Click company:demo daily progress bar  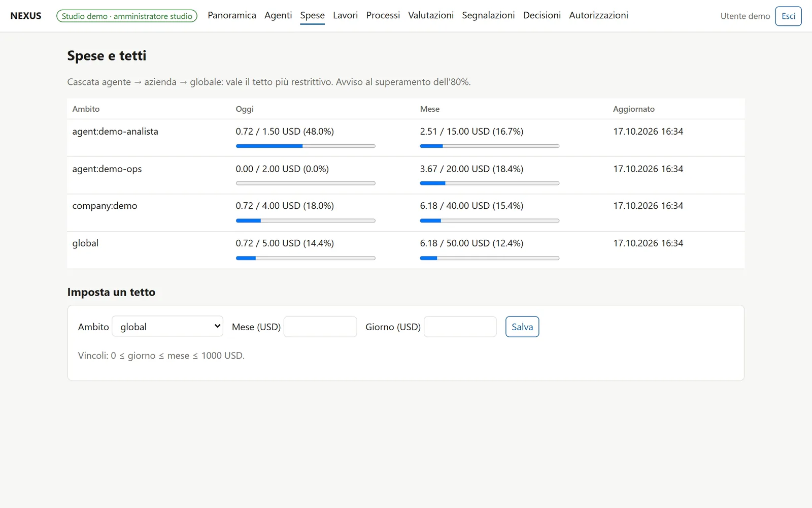click(306, 220)
